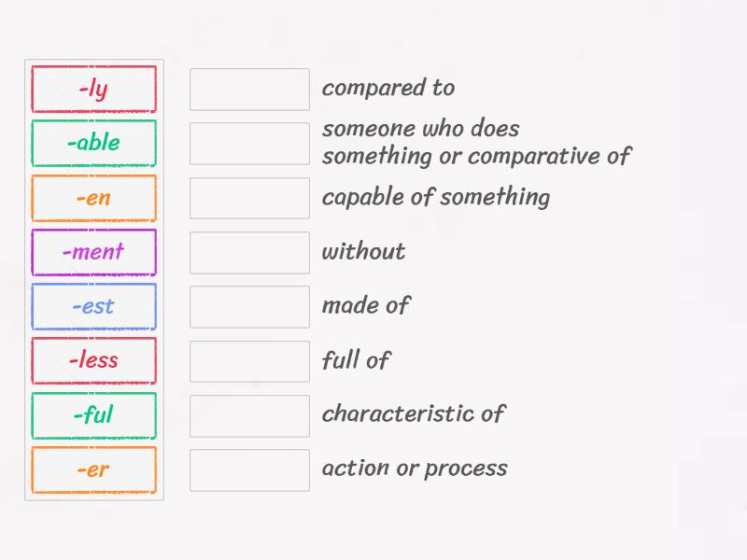The width and height of the screenshot is (747, 560).
Task: Select the -est suffix tile
Action: click(x=93, y=306)
